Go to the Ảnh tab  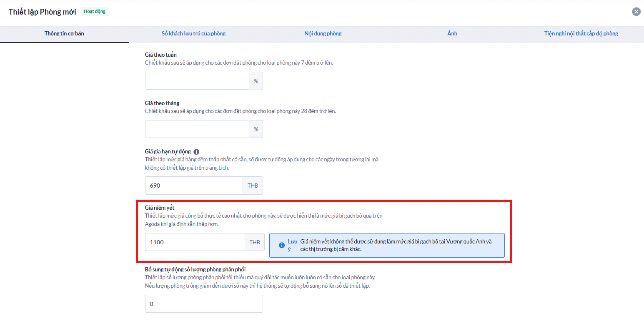(x=452, y=33)
